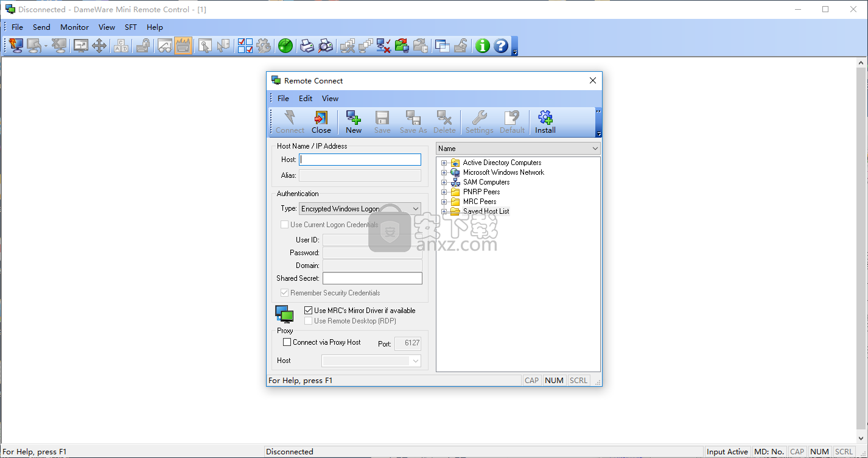This screenshot has width=868, height=458.
Task: Open the authentication Type dropdown
Action: (360, 208)
